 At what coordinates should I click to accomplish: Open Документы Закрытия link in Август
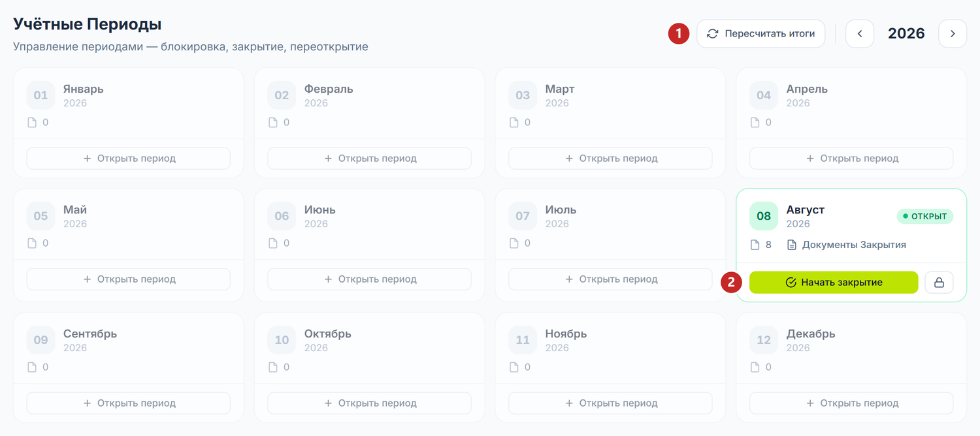[x=847, y=245]
